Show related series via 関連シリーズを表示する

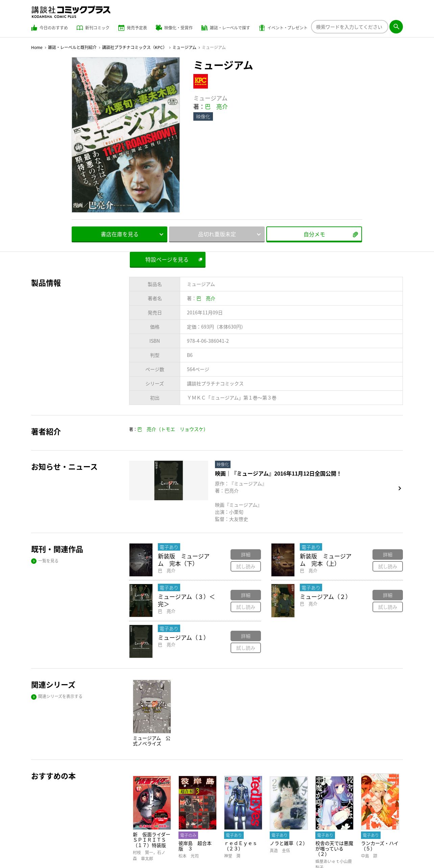click(x=60, y=696)
